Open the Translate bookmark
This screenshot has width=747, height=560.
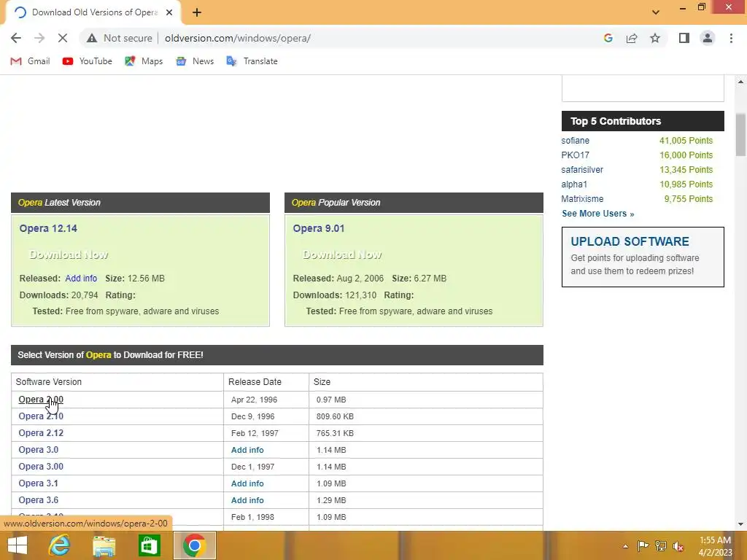(252, 61)
